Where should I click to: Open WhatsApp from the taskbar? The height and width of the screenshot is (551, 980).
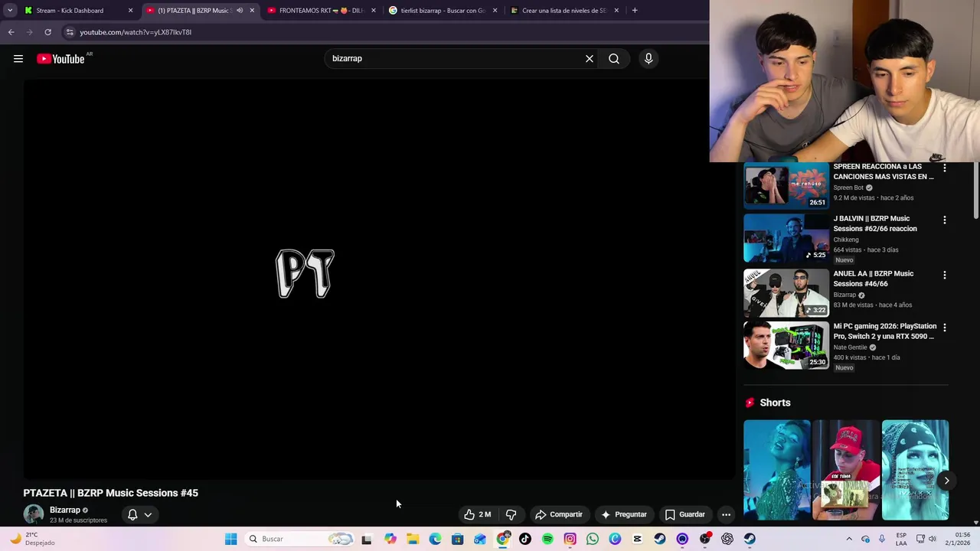(x=593, y=539)
